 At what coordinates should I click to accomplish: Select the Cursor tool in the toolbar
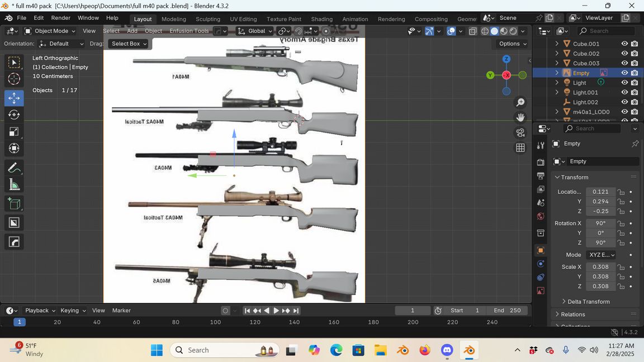click(x=14, y=79)
